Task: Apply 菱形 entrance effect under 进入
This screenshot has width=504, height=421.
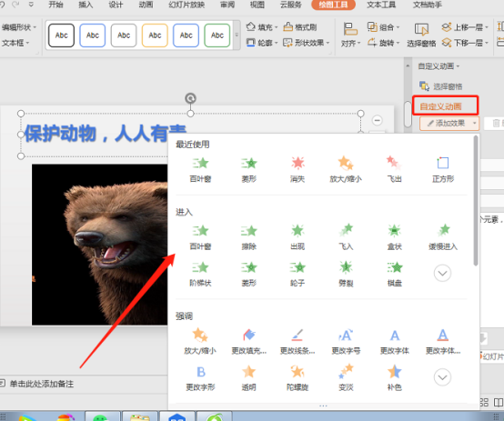Action: click(248, 274)
